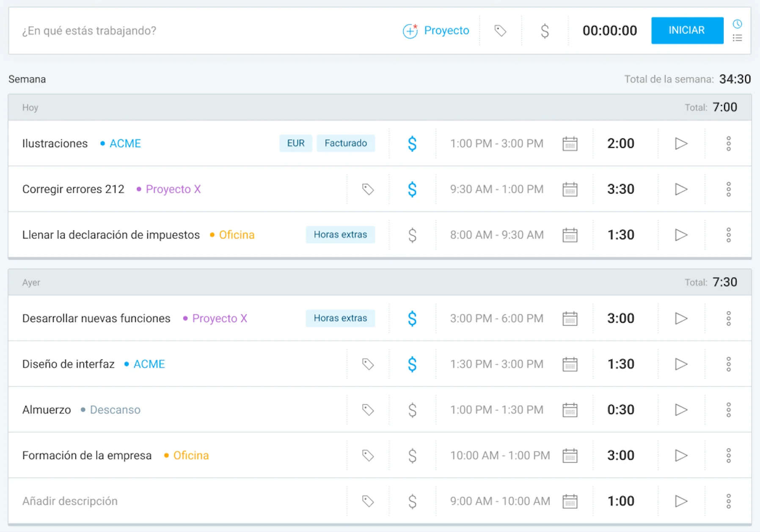Click the Añadir descripción field

(70, 501)
